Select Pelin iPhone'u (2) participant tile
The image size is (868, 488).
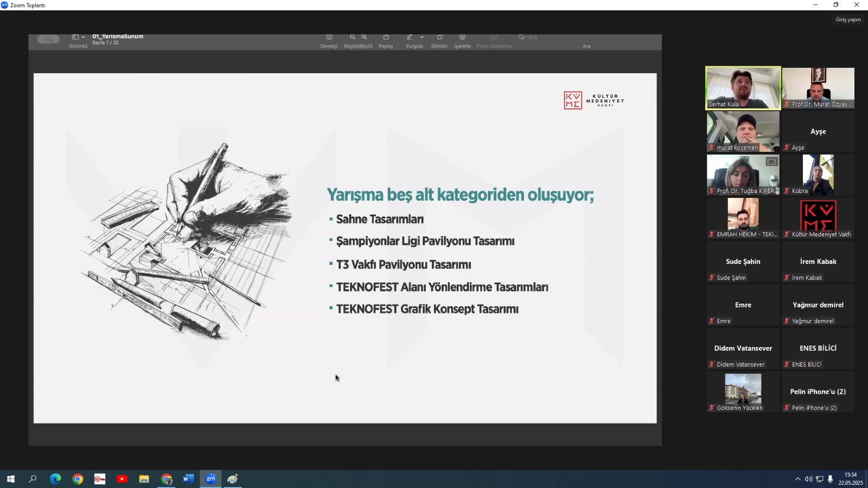point(818,391)
